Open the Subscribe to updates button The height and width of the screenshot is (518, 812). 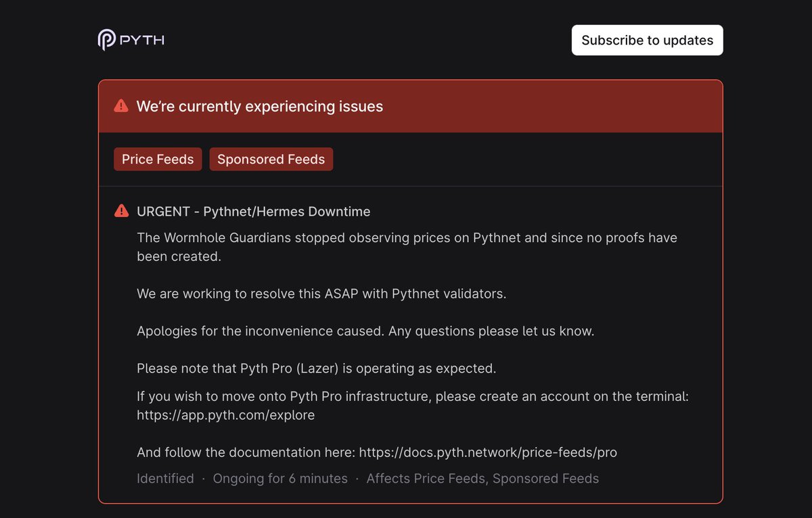pos(647,40)
